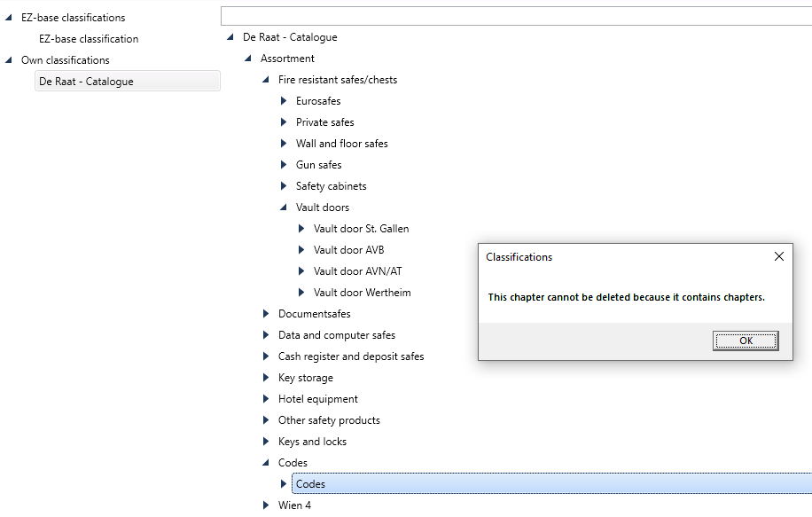Image resolution: width=812 pixels, height=517 pixels.
Task: Collapse the Own classifications group
Action: click(8, 60)
